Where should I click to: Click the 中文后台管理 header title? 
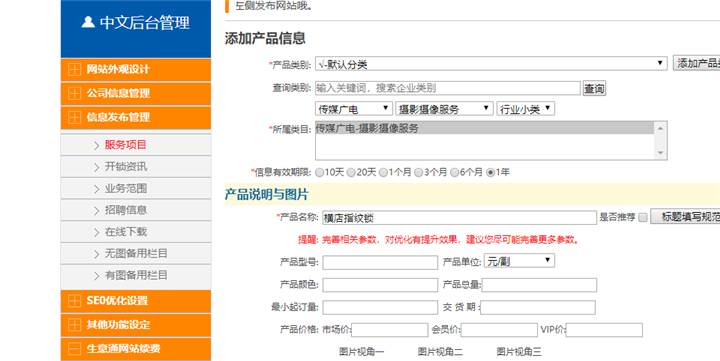click(145, 23)
